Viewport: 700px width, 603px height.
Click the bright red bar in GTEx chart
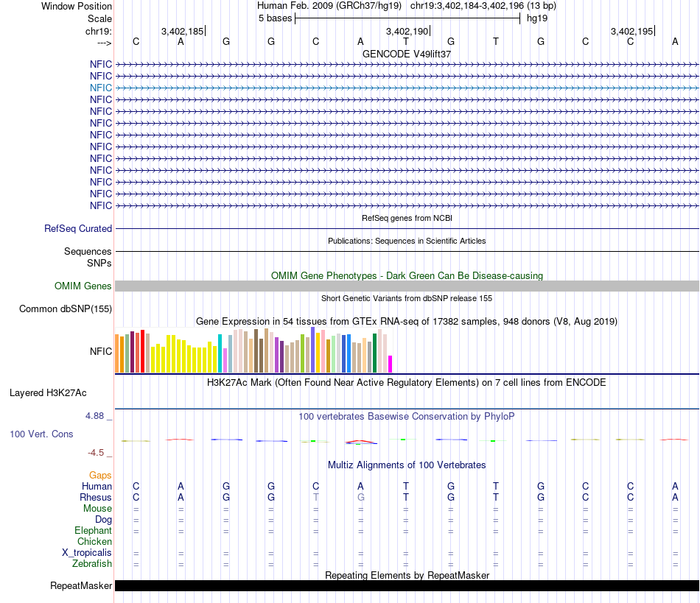point(142,351)
